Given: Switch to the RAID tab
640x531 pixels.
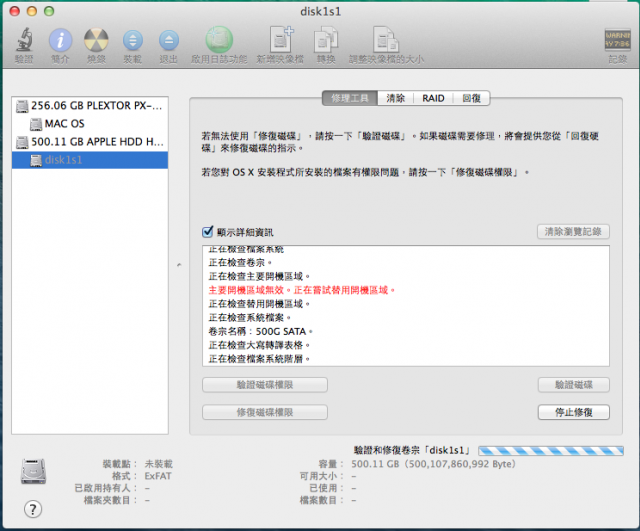Looking at the screenshot, I should click(433, 98).
